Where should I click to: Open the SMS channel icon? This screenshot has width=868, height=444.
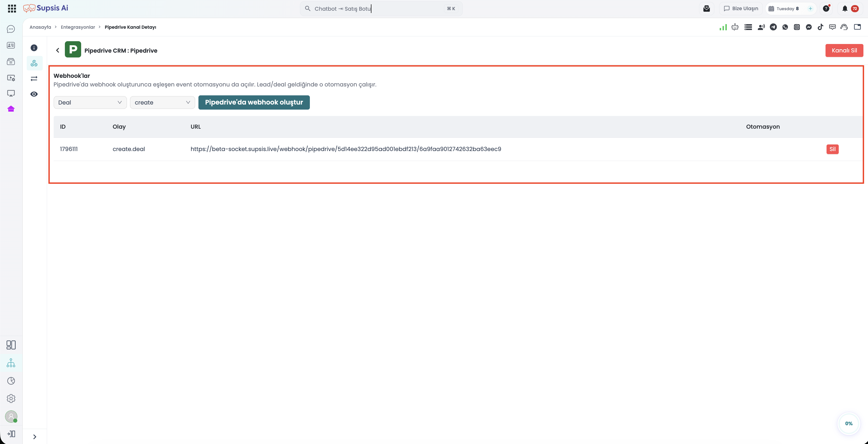pos(832,27)
